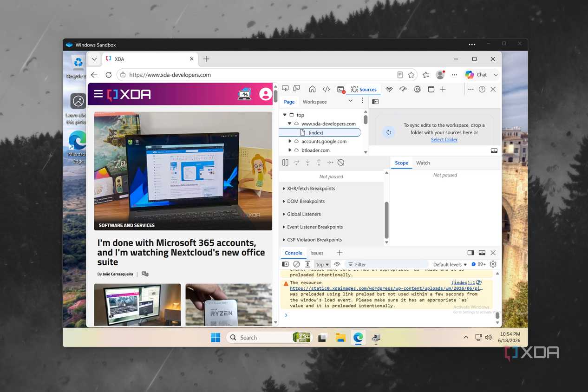
Task: Open the Microsoft 365 accounts article headline
Action: (181, 252)
